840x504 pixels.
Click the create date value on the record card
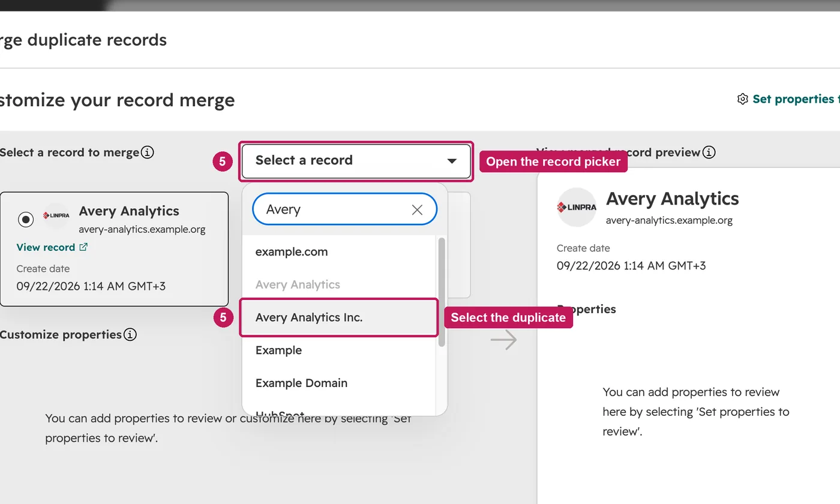(x=91, y=286)
